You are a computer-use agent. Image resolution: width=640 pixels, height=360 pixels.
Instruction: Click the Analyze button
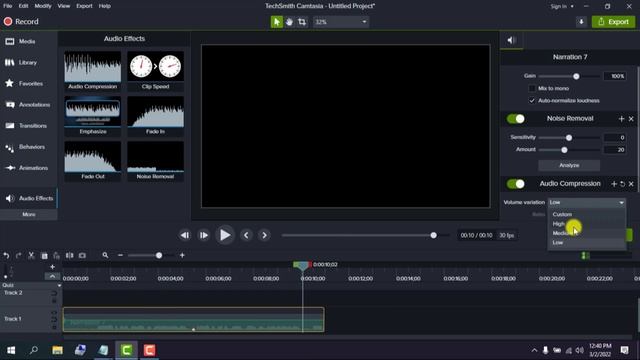pos(569,165)
